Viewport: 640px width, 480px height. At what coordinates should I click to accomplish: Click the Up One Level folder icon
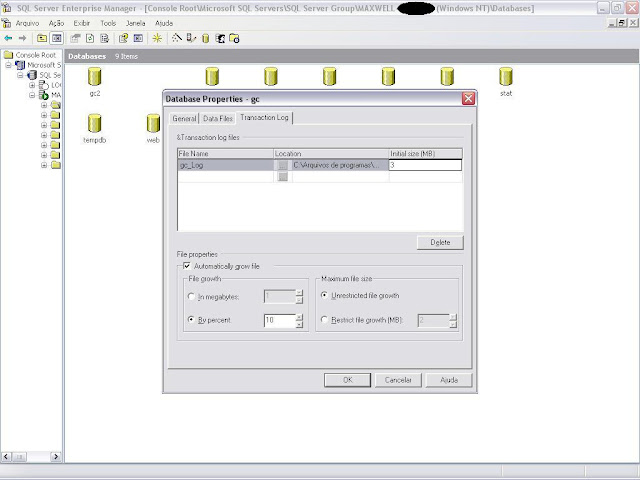(x=42, y=38)
